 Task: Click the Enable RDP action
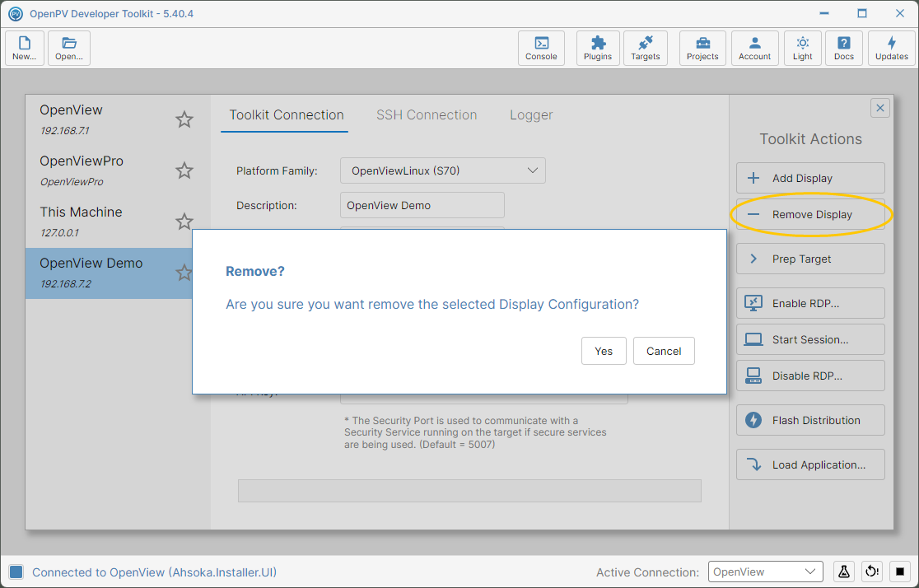[810, 303]
